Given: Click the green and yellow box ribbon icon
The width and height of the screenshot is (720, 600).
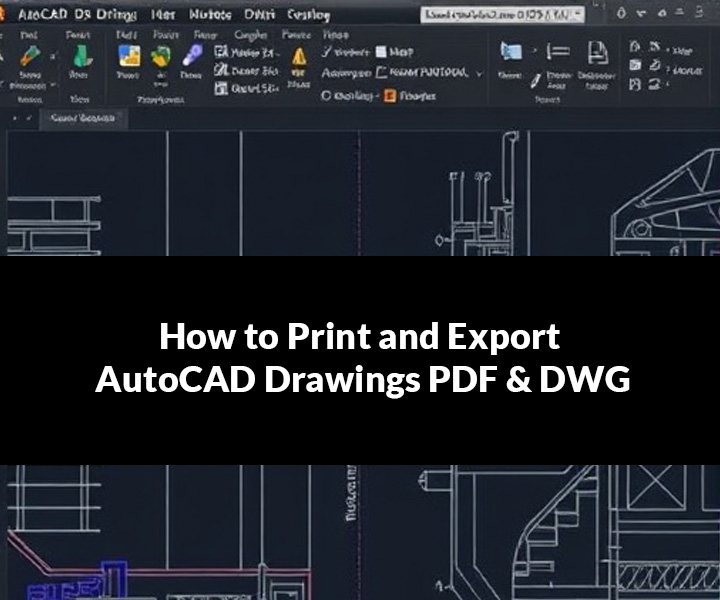Looking at the screenshot, I should point(161,57).
